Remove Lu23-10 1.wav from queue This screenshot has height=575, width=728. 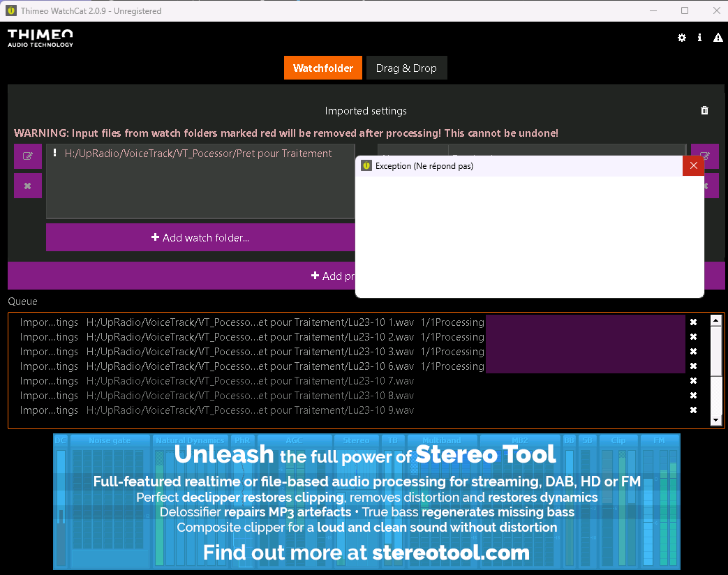[693, 322]
